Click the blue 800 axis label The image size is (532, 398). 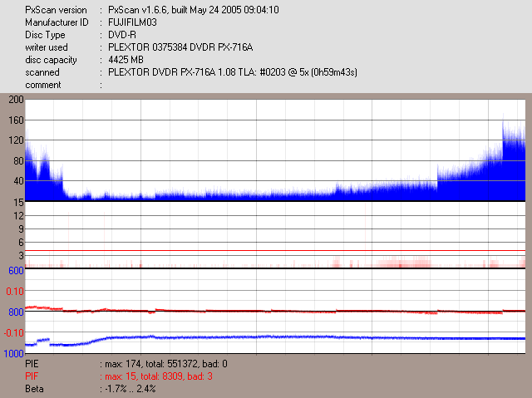tap(16, 312)
